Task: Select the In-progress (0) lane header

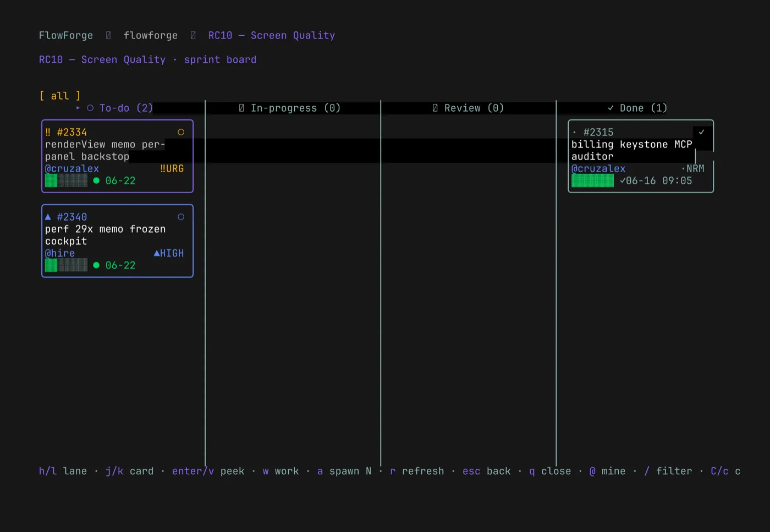Action: point(296,108)
